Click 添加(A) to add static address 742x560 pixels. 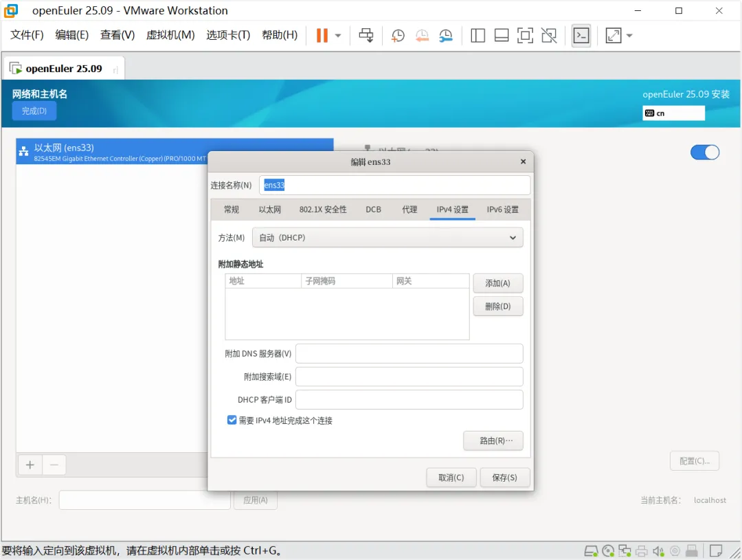point(498,283)
